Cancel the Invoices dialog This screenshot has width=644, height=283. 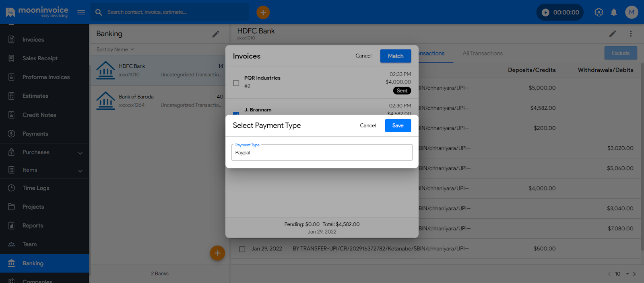pyautogui.click(x=363, y=56)
